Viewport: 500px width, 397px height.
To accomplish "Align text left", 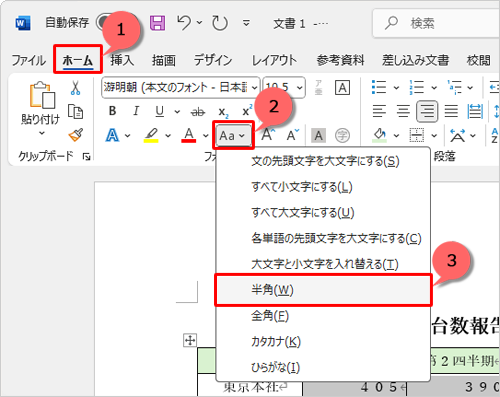I will [379, 111].
